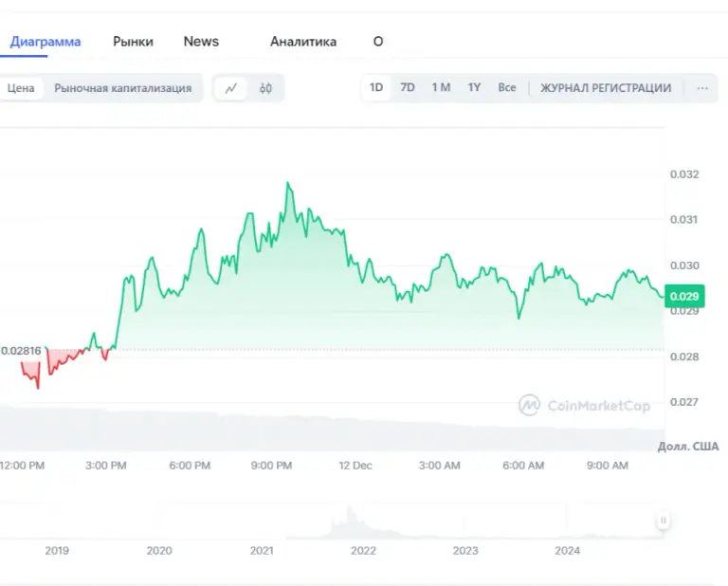This screenshot has height=586, width=728.
Task: Toggle ЖУРНАЛ РЕГИСТРАЦИИ log scale
Action: pyautogui.click(x=606, y=88)
